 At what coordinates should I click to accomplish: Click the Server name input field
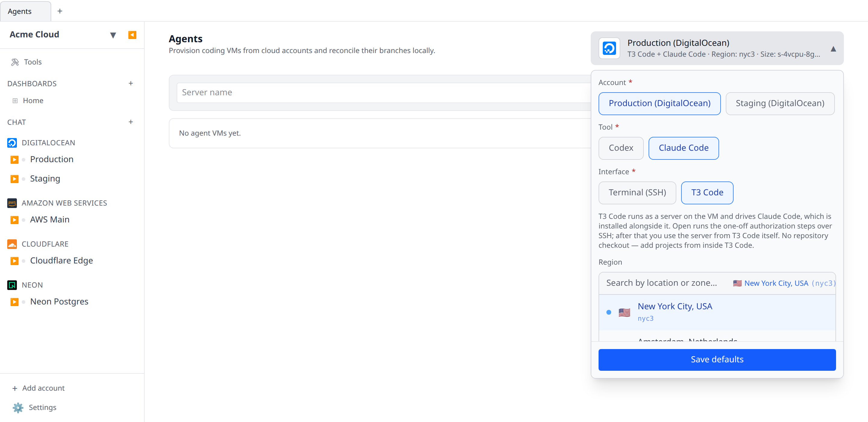[x=383, y=93]
